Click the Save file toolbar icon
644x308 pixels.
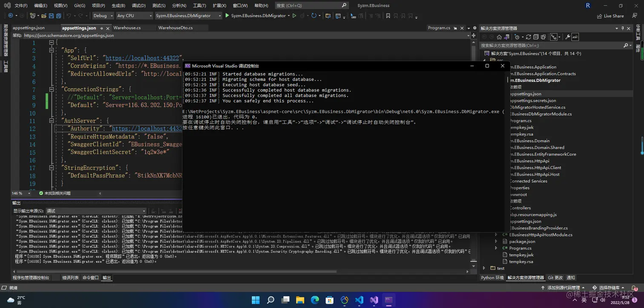[52, 16]
